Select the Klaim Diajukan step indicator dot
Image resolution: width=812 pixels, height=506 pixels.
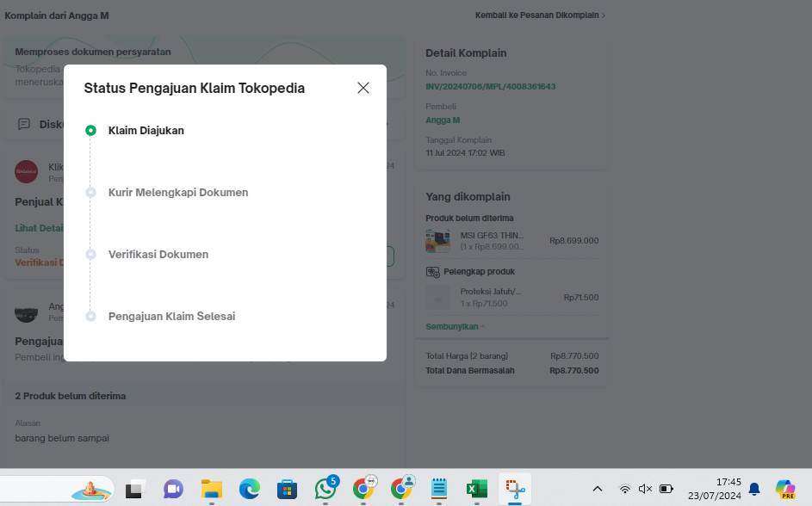(x=90, y=131)
